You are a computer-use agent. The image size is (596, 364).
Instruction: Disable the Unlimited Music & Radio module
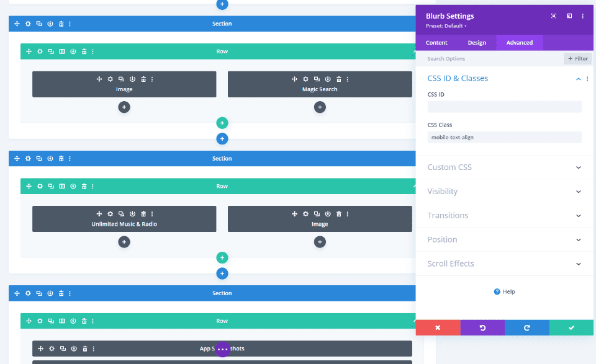132,214
